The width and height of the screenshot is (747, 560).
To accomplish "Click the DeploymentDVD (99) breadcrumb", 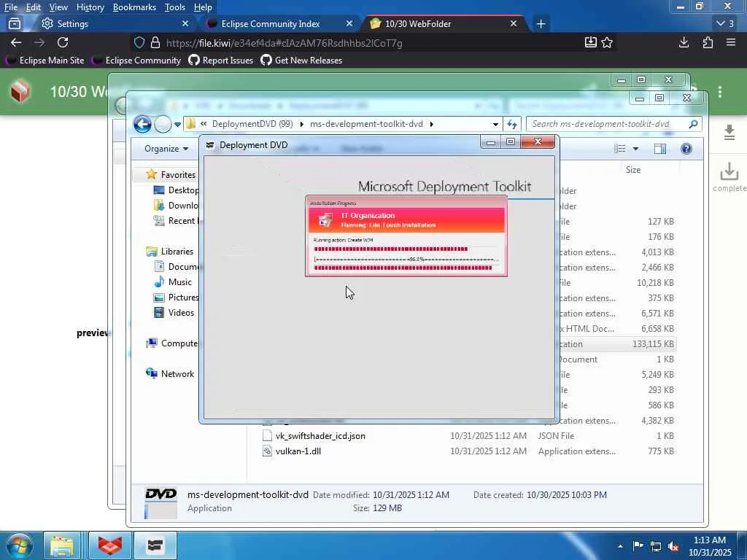I will tap(252, 124).
